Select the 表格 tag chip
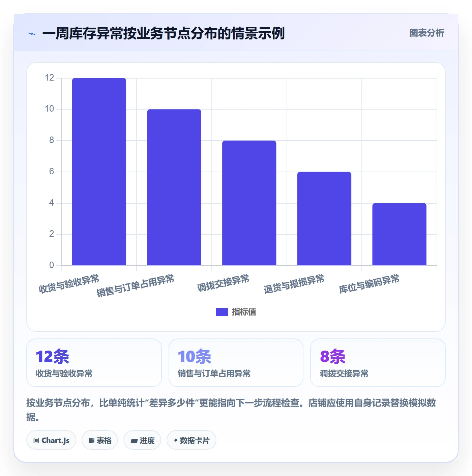Screen dimensions: 472x476 (100, 440)
